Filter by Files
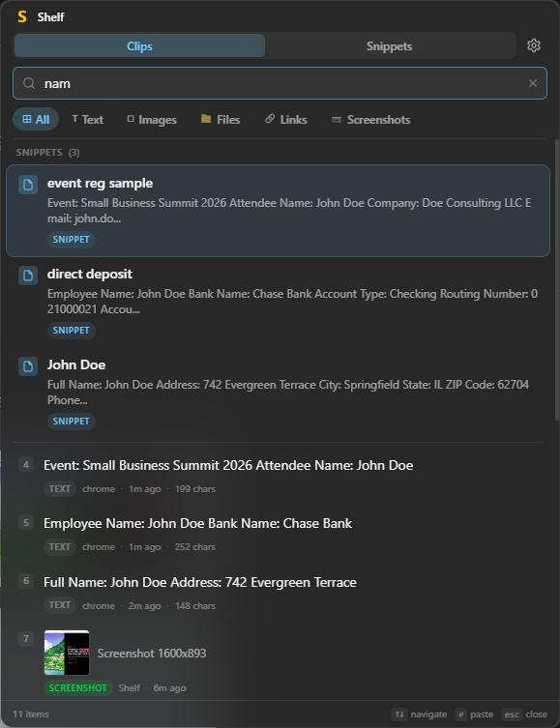Viewport: 560px width, 728px height. tap(221, 119)
